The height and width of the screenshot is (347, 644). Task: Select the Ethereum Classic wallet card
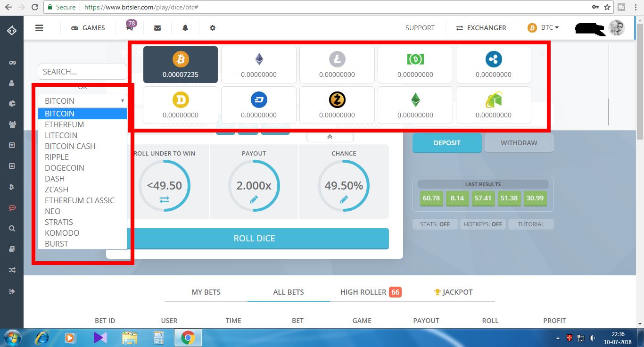point(415,105)
